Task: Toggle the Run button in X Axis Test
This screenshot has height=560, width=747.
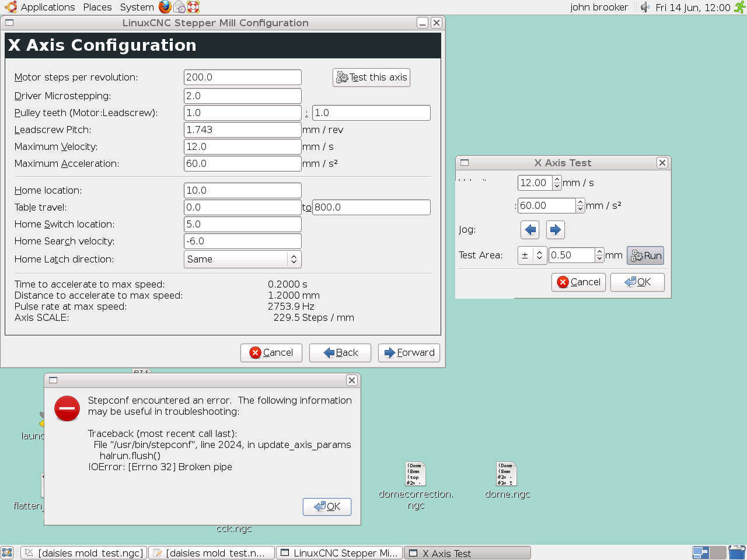Action: pos(645,256)
